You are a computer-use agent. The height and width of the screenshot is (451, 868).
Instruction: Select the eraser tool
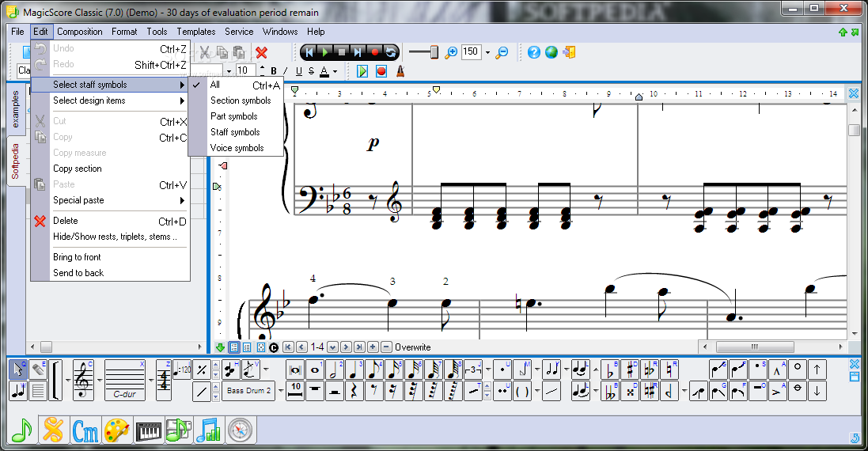(38, 369)
